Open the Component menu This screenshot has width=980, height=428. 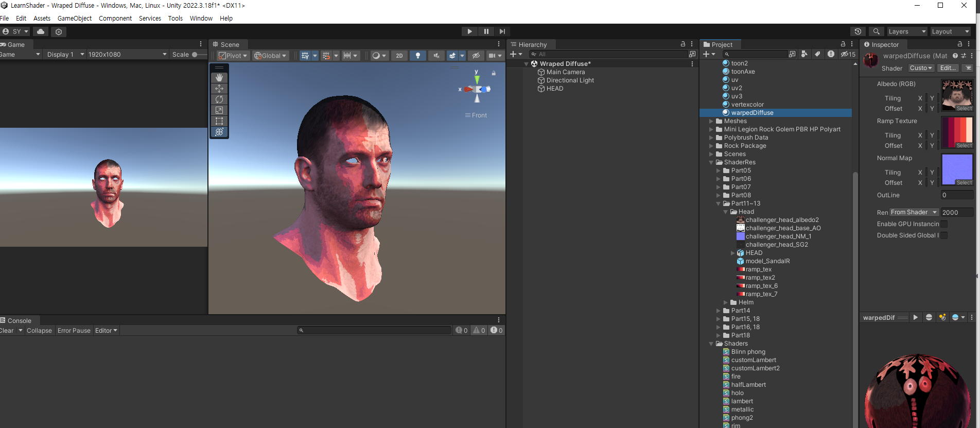point(115,18)
